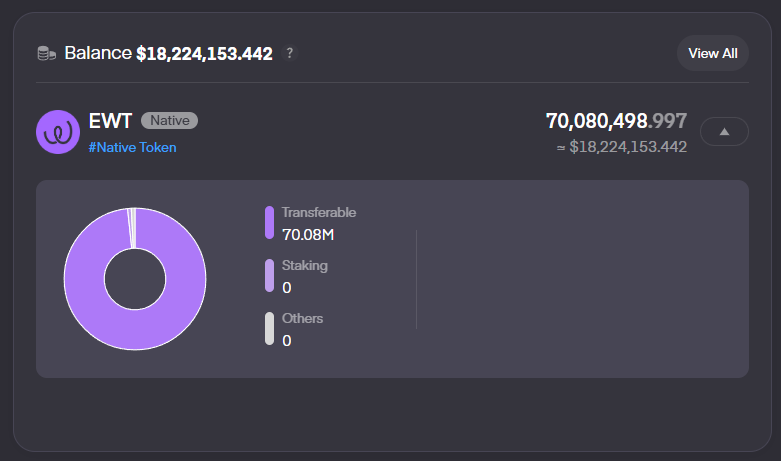This screenshot has height=461, width=781.
Task: Click the thin white slice of donut chart
Action: click(x=132, y=228)
